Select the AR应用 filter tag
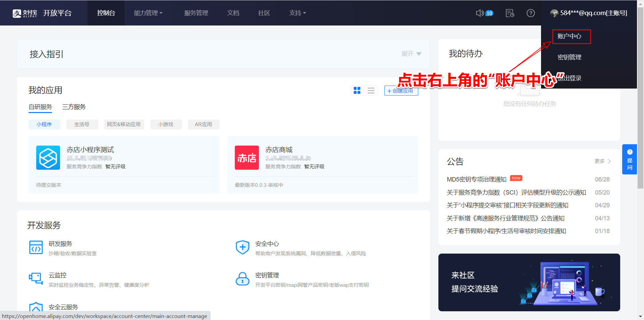The image size is (644, 320). [x=203, y=124]
